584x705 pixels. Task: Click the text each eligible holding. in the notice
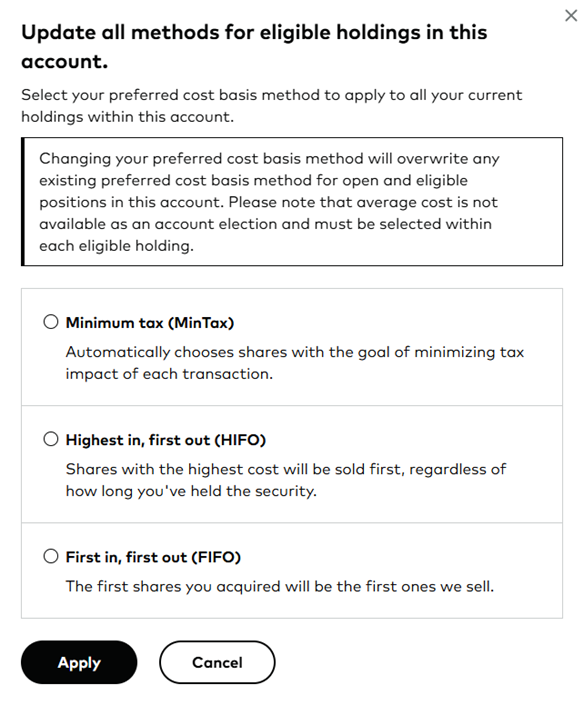pos(116,246)
